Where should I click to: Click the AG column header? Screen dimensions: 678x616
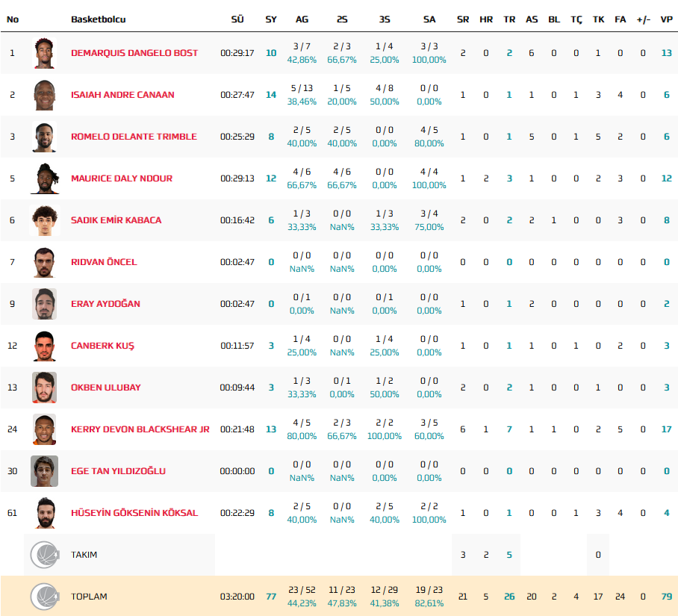tap(302, 19)
